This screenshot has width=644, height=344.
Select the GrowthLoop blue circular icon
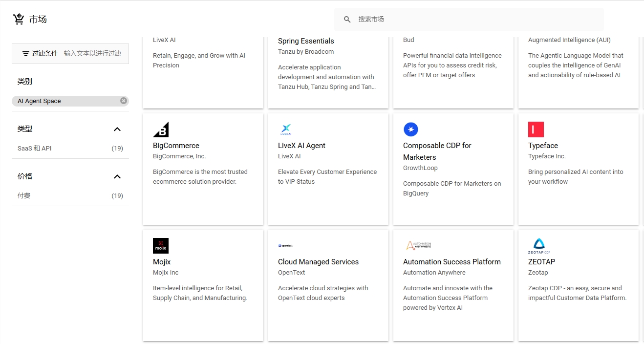pos(410,129)
